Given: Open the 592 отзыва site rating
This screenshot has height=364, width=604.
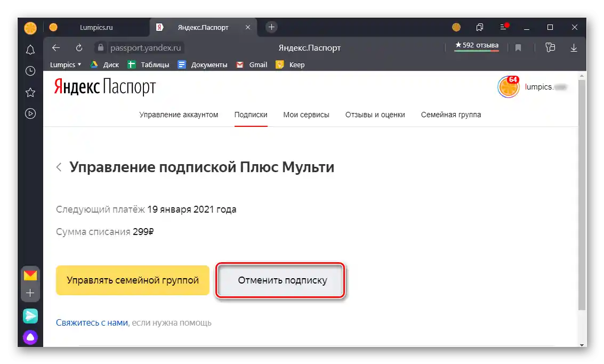Looking at the screenshot, I should coord(477,45).
